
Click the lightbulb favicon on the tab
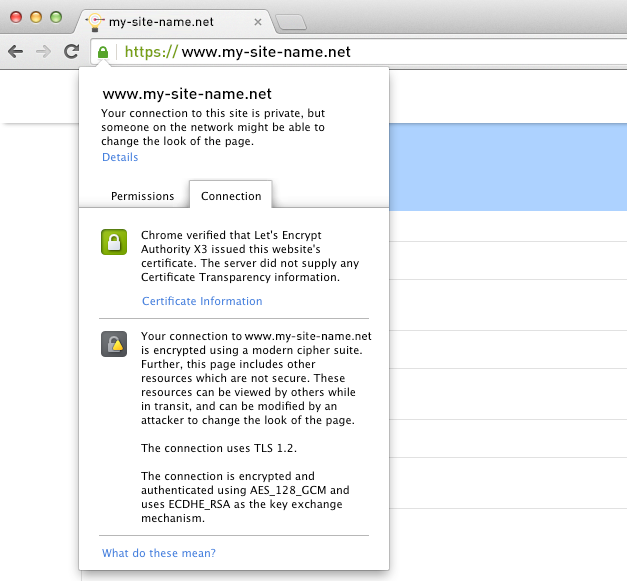click(95, 22)
